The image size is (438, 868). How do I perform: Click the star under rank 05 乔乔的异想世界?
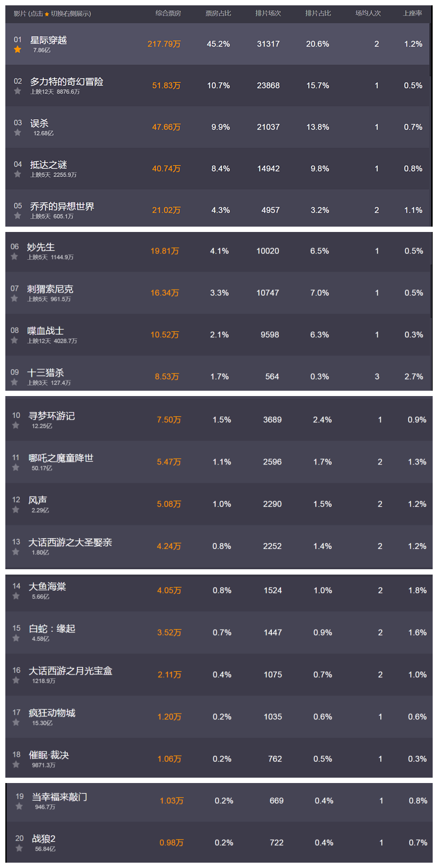[18, 216]
